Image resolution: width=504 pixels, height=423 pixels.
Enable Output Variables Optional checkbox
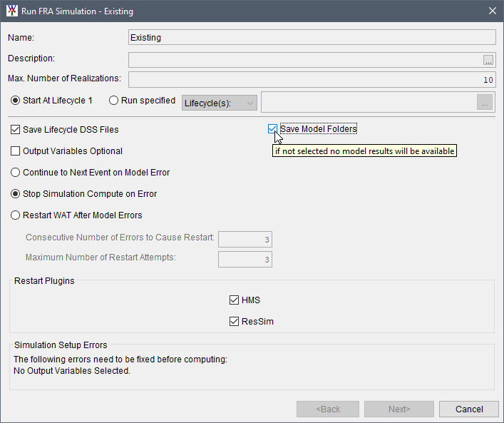[x=16, y=151]
